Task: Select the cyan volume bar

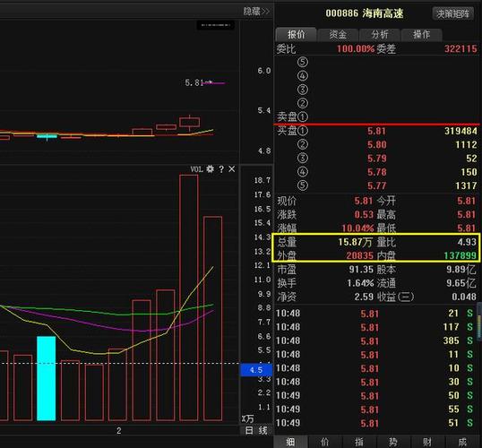Action: click(x=47, y=378)
